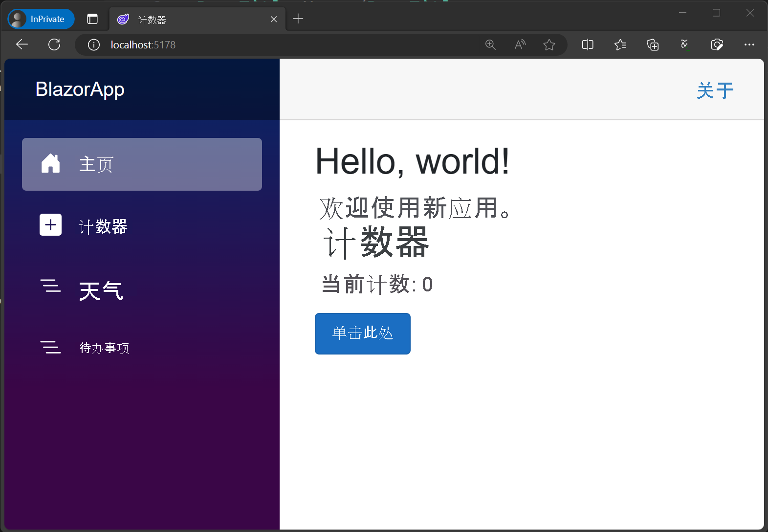768x532 pixels.
Task: Close the 计数器 browser tab
Action: [274, 19]
